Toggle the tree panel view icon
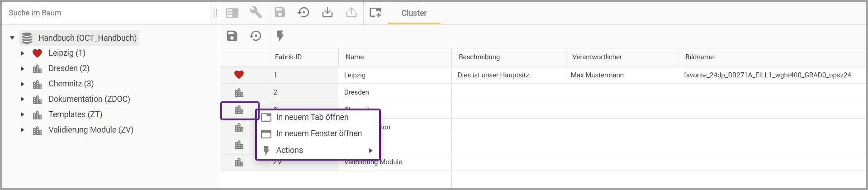The width and height of the screenshot is (868, 190). point(232,13)
